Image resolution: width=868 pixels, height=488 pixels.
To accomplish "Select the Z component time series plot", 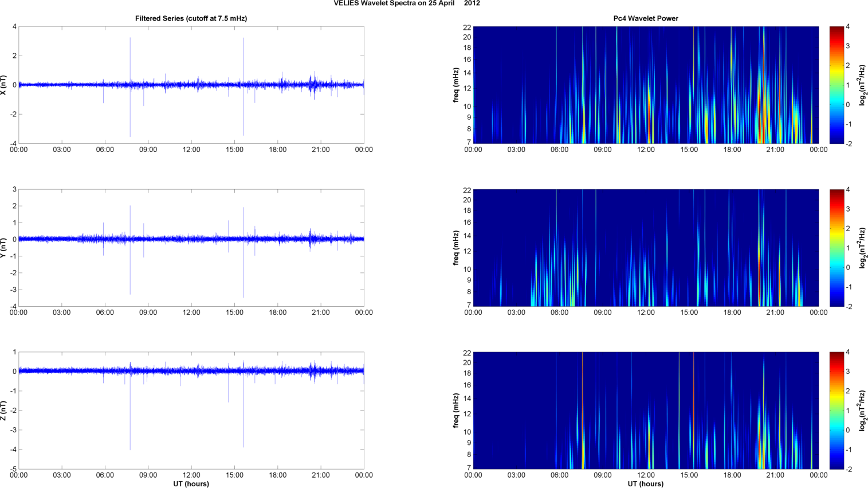I will click(191, 411).
